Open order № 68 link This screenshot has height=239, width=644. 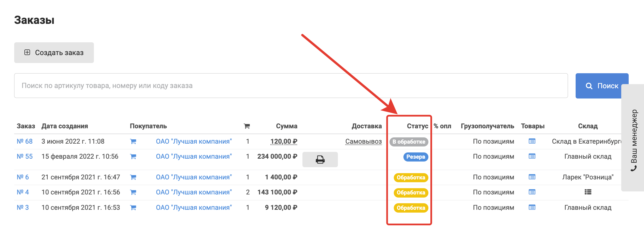(x=25, y=141)
